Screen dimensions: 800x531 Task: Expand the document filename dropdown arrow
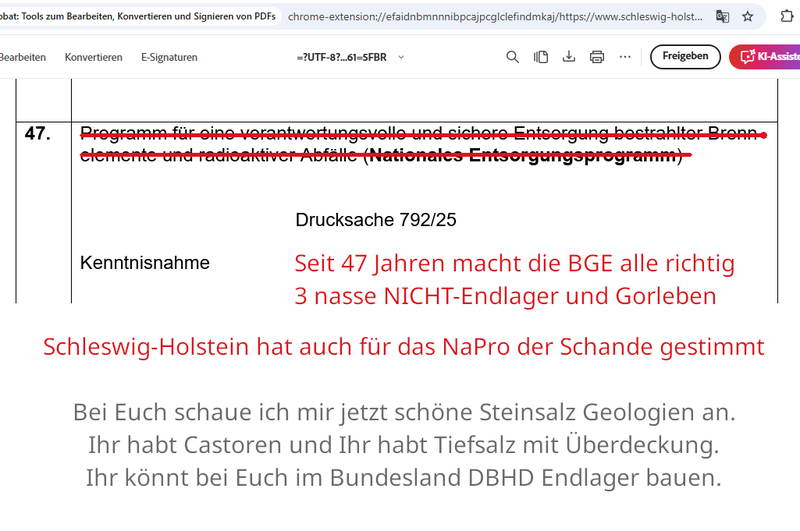[x=402, y=57]
